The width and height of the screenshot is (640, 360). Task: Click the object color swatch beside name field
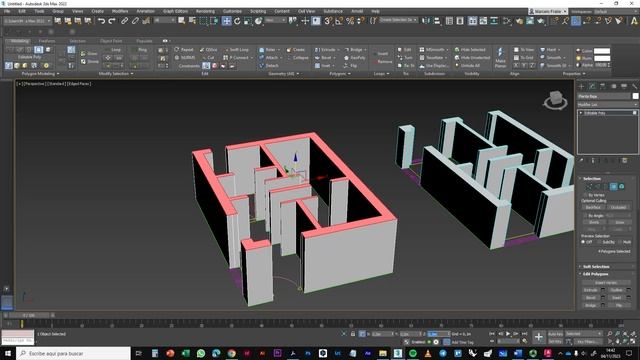635,96
